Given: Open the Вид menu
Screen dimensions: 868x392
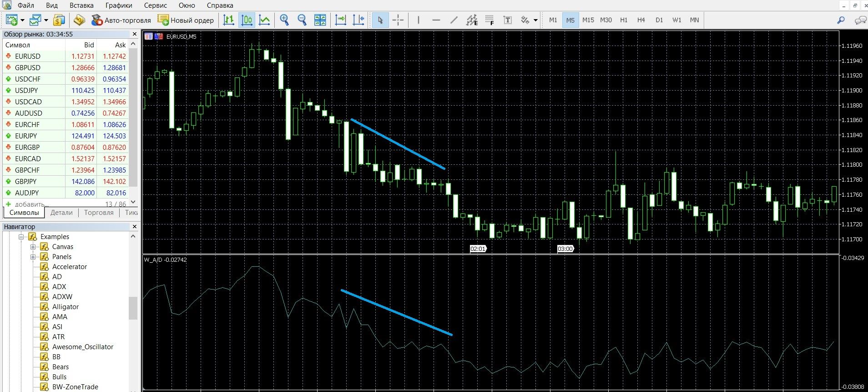Looking at the screenshot, I should pyautogui.click(x=52, y=5).
